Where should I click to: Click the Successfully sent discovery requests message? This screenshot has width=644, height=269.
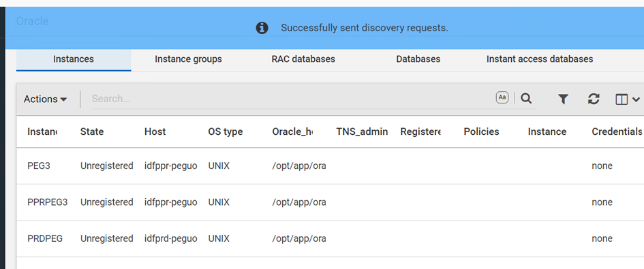pyautogui.click(x=365, y=28)
